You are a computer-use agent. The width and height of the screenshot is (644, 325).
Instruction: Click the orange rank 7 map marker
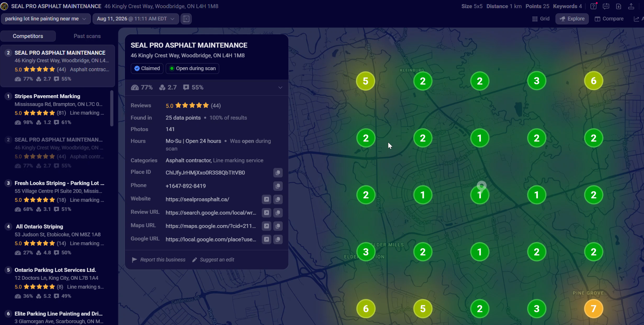click(593, 309)
